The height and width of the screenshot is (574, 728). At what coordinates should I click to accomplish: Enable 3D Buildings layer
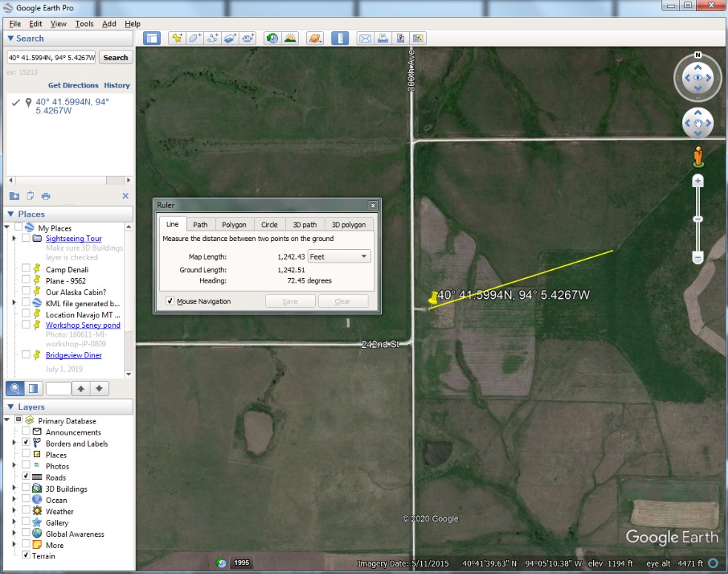(26, 487)
